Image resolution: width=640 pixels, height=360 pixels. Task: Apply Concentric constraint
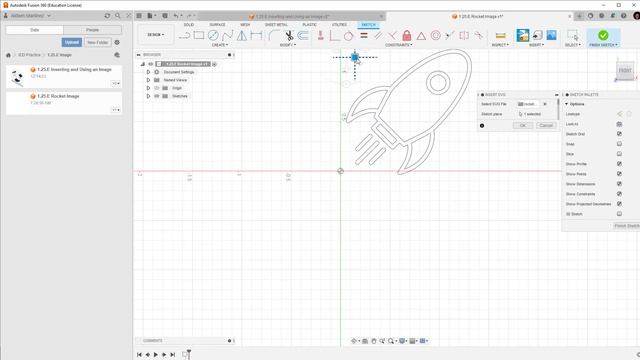[436, 36]
